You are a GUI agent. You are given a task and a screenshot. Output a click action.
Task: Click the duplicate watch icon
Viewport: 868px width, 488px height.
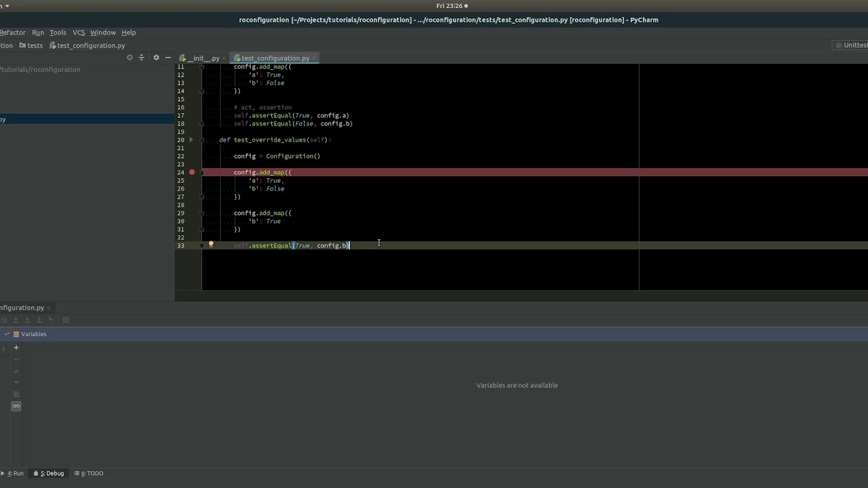click(16, 394)
